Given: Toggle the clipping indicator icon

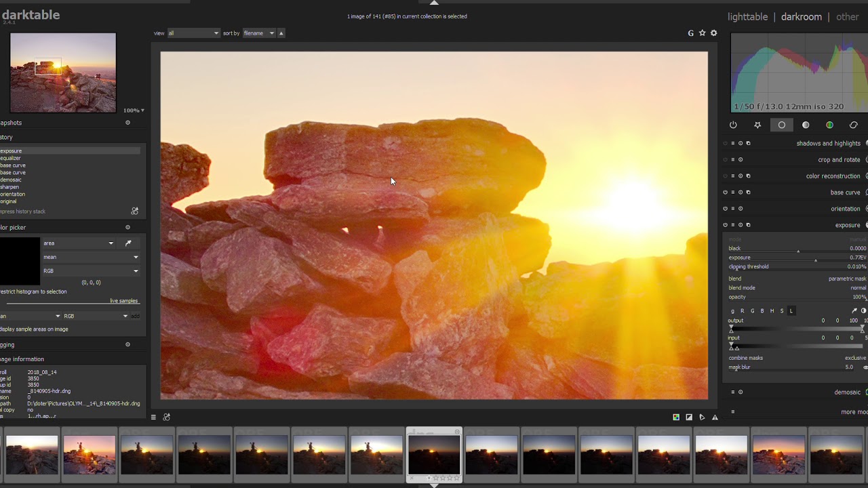Looking at the screenshot, I should (x=689, y=417).
